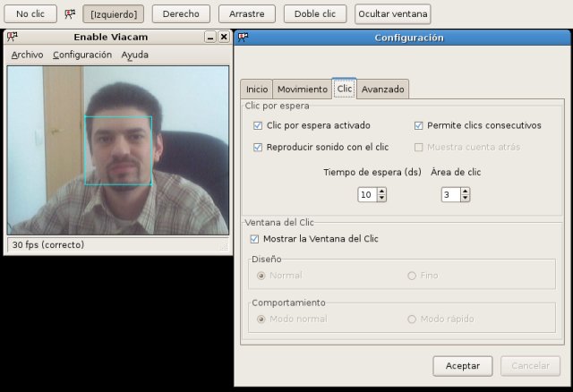
Task: Decrease Tiempo de espera value
Action: [382, 199]
